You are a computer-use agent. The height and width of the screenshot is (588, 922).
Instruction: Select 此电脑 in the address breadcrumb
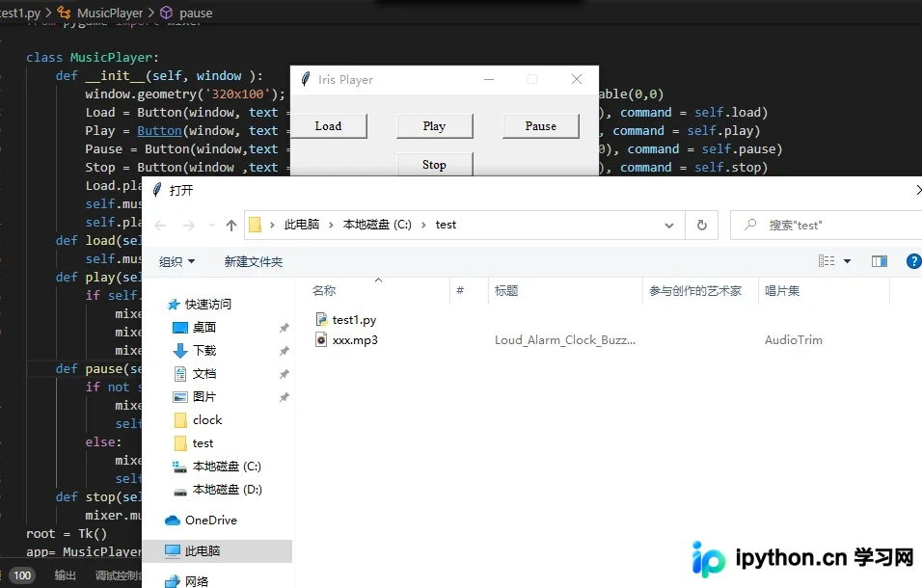point(302,225)
